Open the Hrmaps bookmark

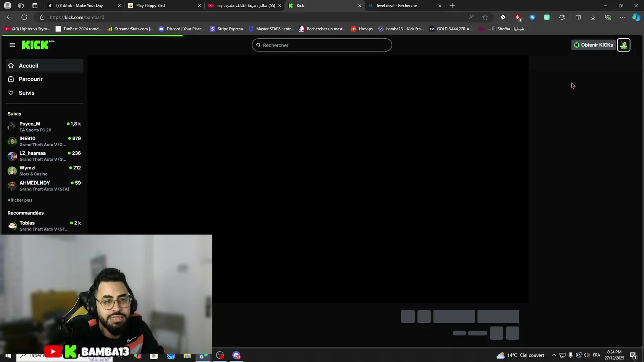pos(362,29)
